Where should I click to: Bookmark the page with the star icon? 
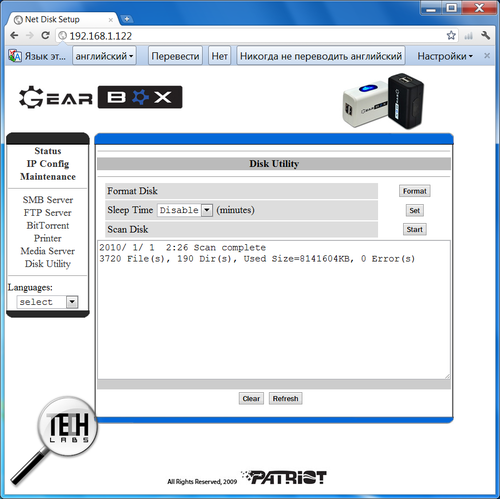451,35
